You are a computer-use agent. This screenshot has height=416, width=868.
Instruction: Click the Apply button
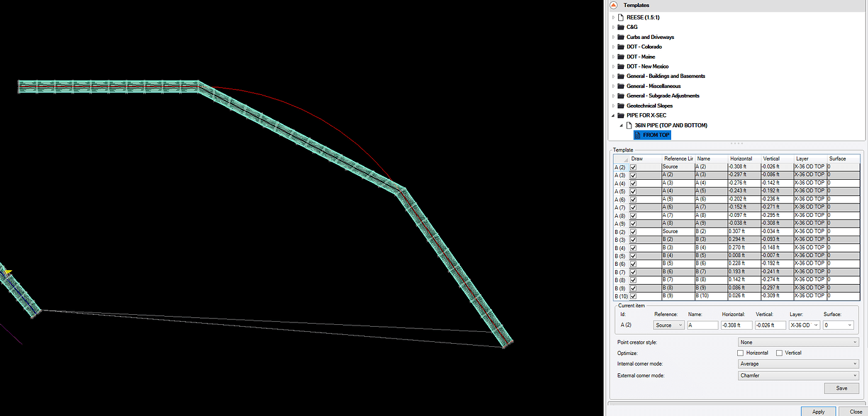tap(818, 412)
